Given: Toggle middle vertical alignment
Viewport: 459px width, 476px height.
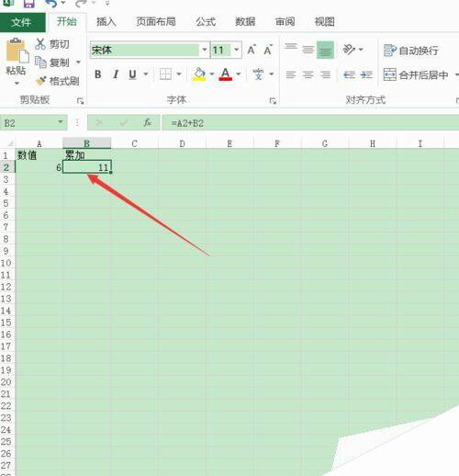Looking at the screenshot, I should 308,49.
